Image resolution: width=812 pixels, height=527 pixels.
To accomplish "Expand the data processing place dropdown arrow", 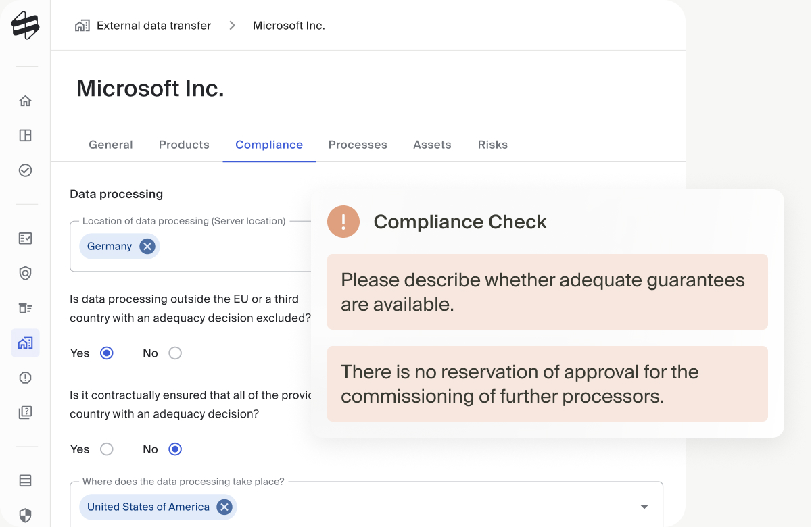I will [x=644, y=507].
